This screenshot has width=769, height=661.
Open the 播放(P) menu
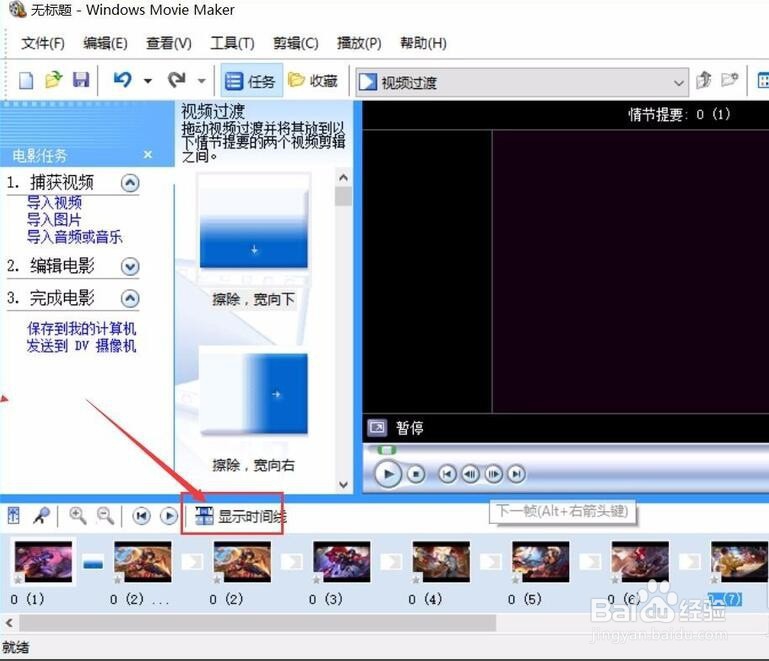coord(359,43)
